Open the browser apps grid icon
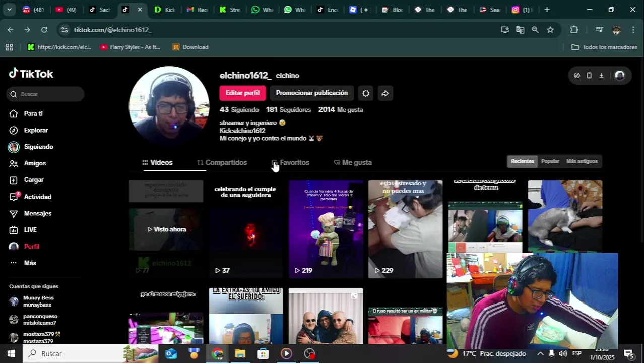 [x=9, y=47]
